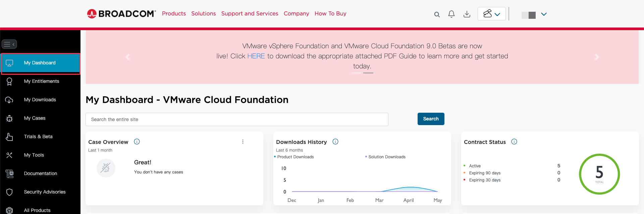Screen dimensions: 644x214
Task: Click the Trials & Beta hand icon
Action: (x=9, y=137)
